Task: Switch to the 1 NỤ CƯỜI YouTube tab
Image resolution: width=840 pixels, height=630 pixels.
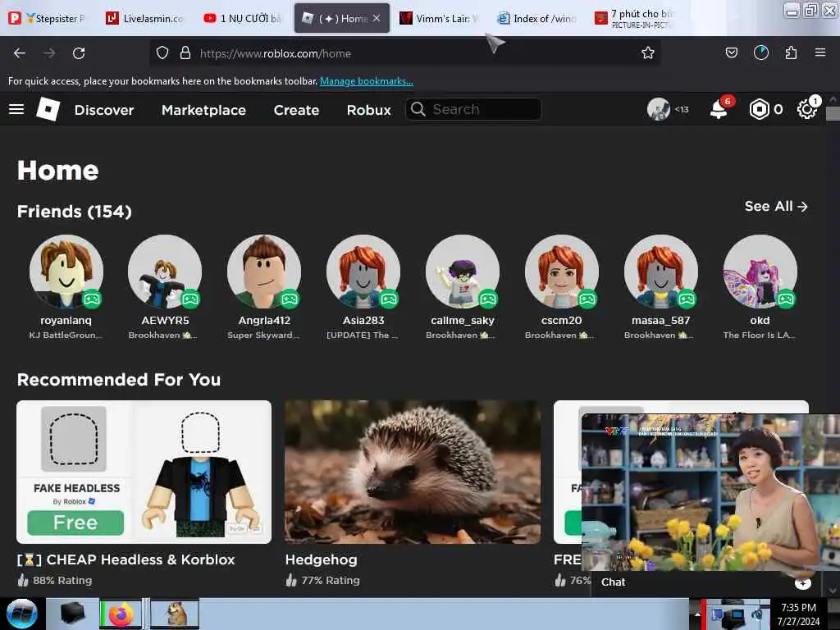Action: pyautogui.click(x=242, y=18)
